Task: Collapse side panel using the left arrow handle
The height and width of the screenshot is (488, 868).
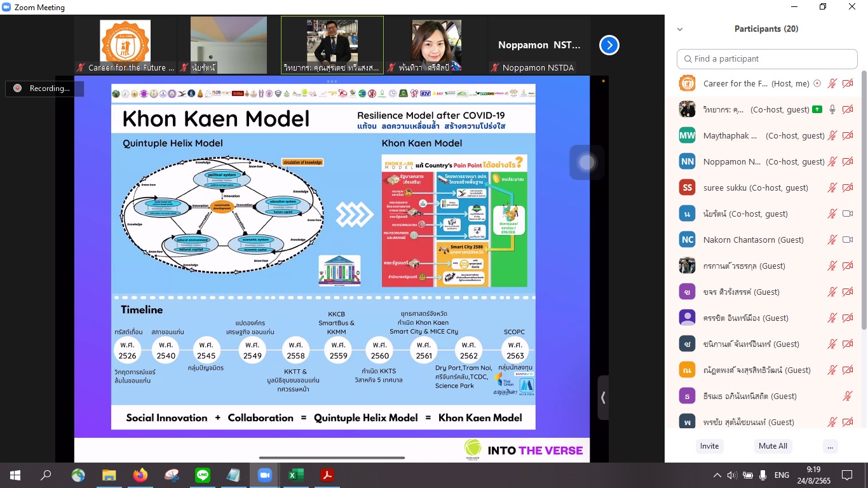Action: click(x=602, y=398)
